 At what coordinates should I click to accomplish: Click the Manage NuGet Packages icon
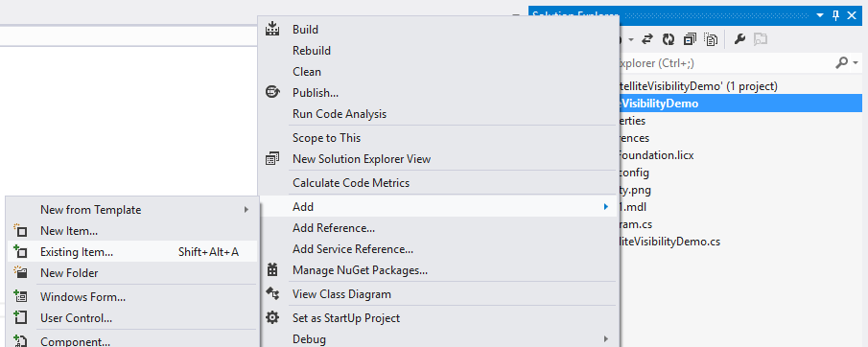272,270
